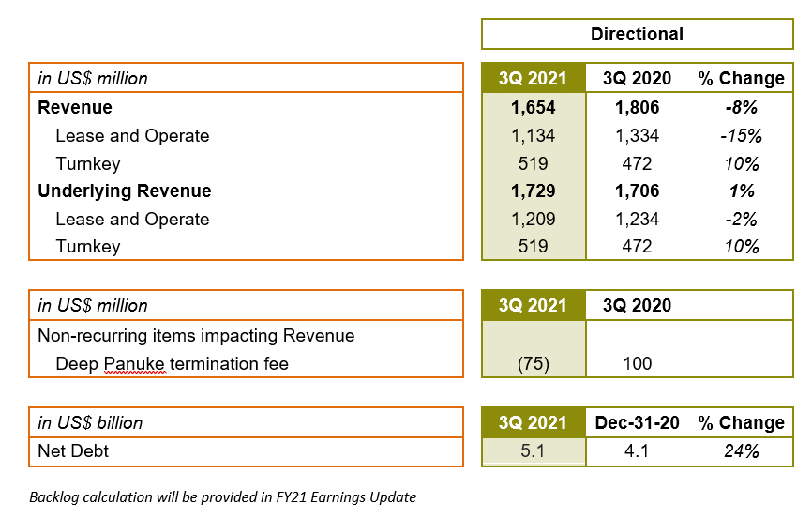This screenshot has height=519, width=812.
Task: Select the 1,209 Lease and Operate value
Action: click(x=533, y=220)
